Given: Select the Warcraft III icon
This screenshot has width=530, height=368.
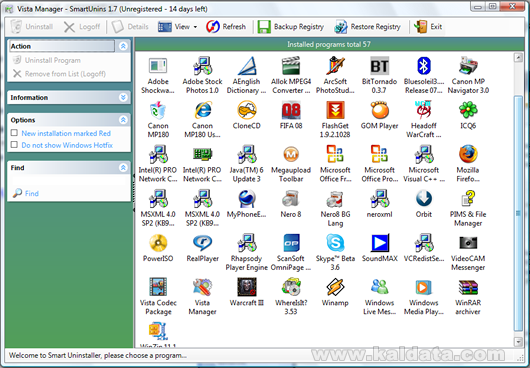Looking at the screenshot, I should point(247,287).
